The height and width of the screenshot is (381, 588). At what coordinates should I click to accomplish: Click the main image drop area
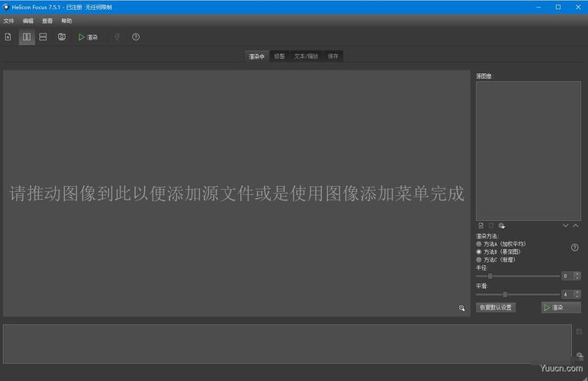(236, 194)
